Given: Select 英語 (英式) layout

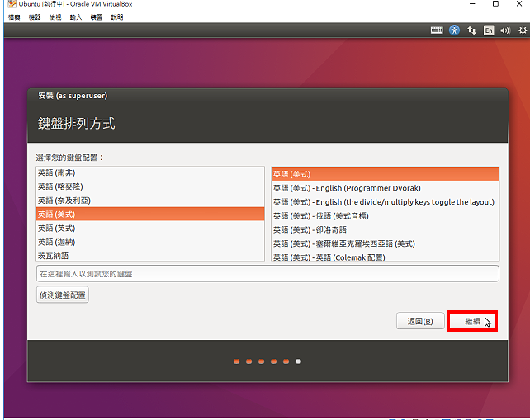Looking at the screenshot, I should coord(150,228).
